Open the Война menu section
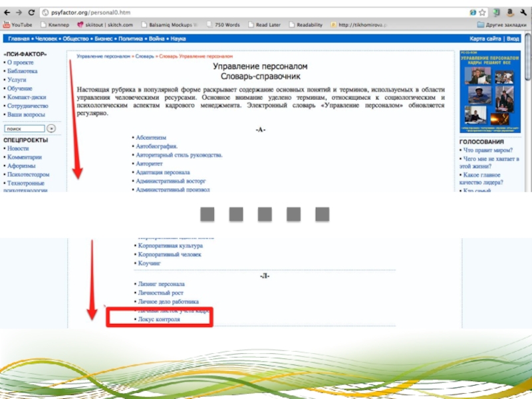532x399 pixels. pyautogui.click(x=156, y=39)
